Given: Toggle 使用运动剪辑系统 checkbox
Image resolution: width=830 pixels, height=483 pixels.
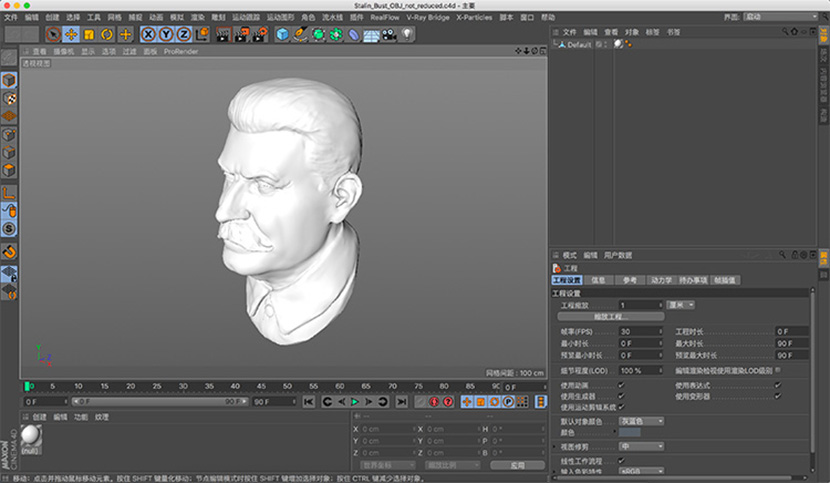Looking at the screenshot, I should point(621,407).
